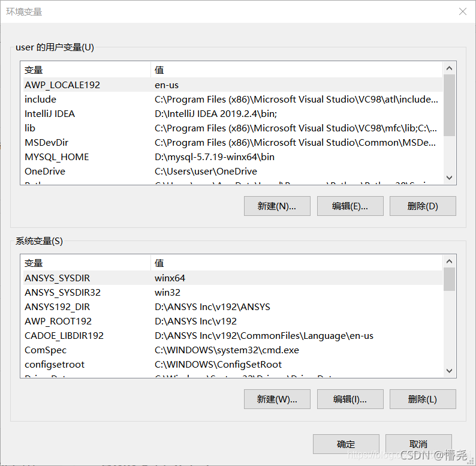Screen dimensions: 476x466
Task: Click the include value ending in atl\include...
Action: point(297,100)
